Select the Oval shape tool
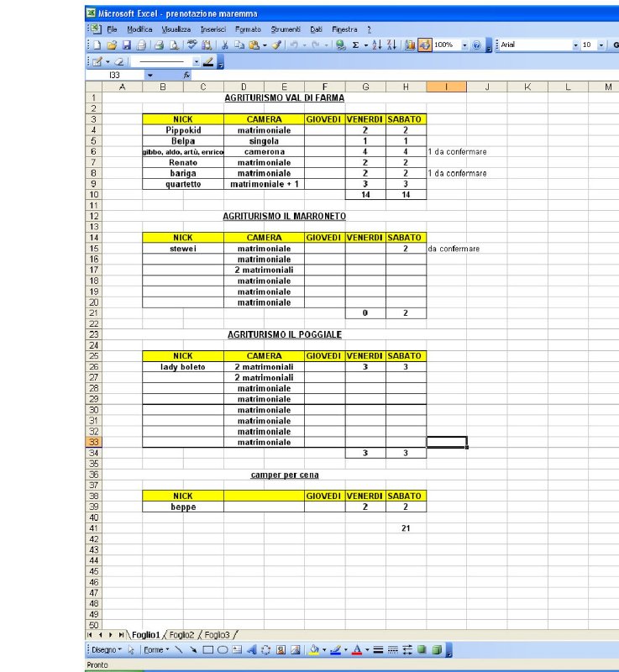Screen dimensions: 619x672 point(223,649)
